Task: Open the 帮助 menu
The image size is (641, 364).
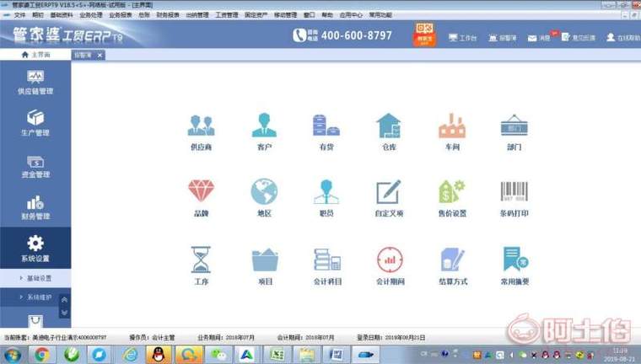Action: 327,14
